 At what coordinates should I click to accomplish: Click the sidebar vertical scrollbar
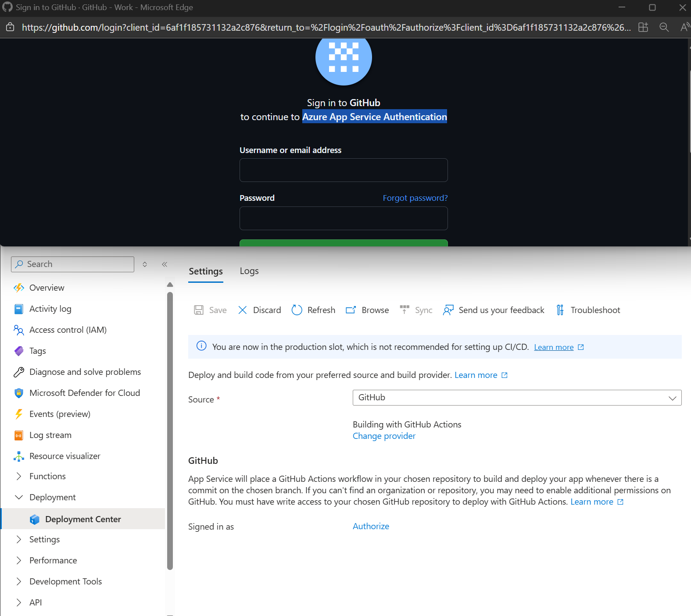tap(170, 430)
